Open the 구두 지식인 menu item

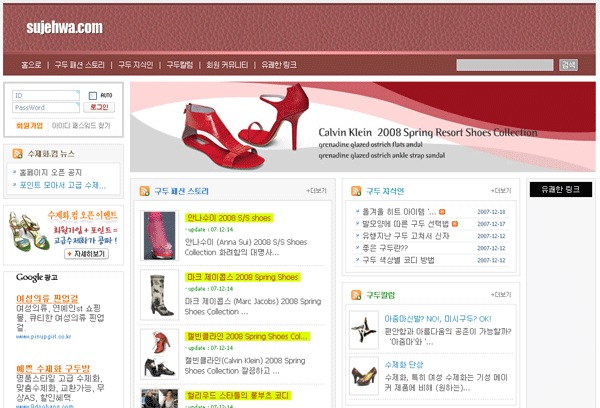pyautogui.click(x=135, y=65)
